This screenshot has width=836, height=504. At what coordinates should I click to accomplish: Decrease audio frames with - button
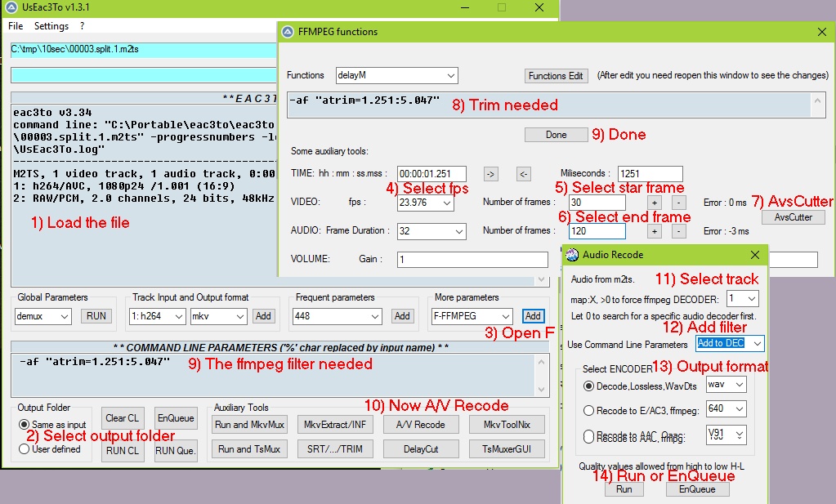(x=678, y=231)
